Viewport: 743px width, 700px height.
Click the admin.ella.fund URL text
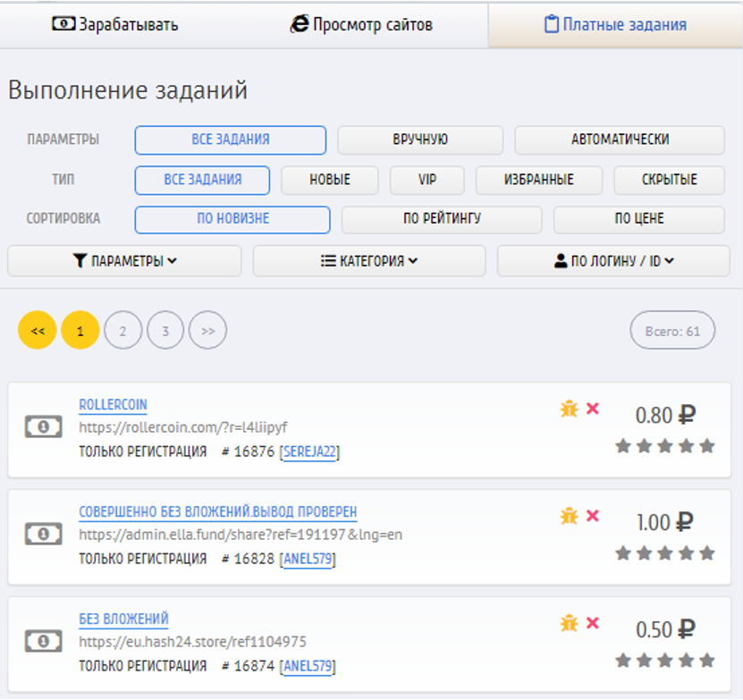coord(241,535)
